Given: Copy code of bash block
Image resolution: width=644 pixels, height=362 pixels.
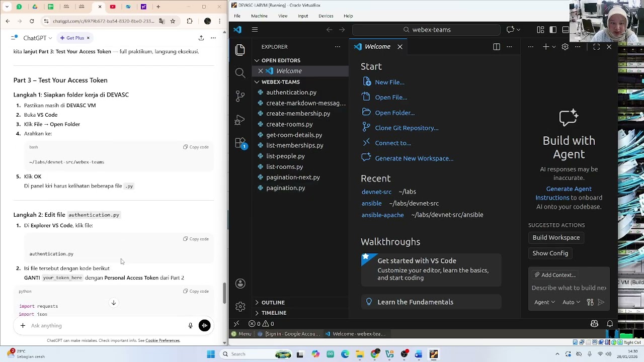Looking at the screenshot, I should (x=196, y=147).
